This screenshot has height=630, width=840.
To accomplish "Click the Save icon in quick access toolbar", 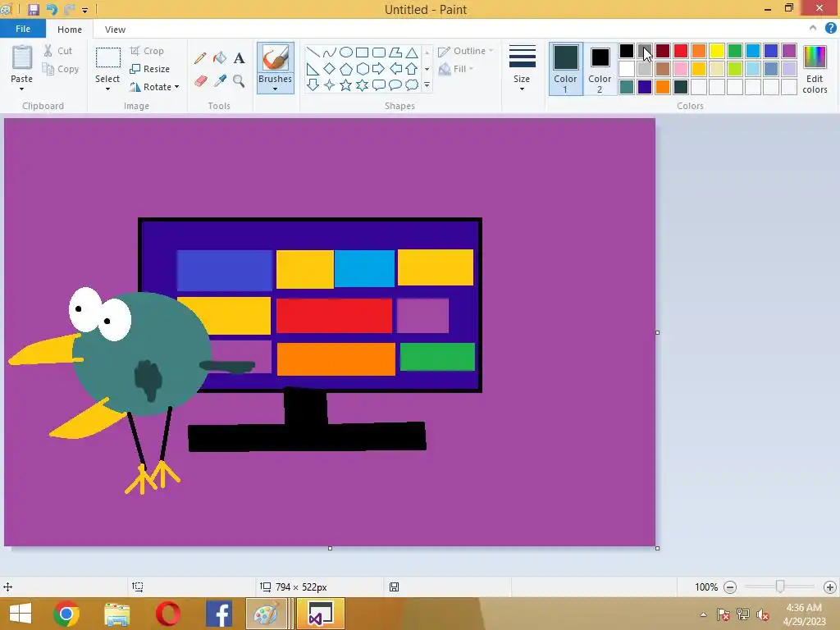I will [34, 9].
